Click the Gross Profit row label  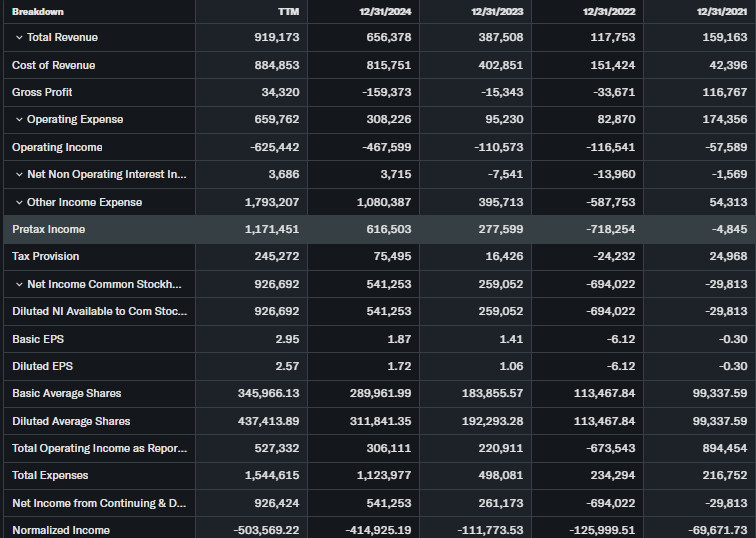pos(41,92)
